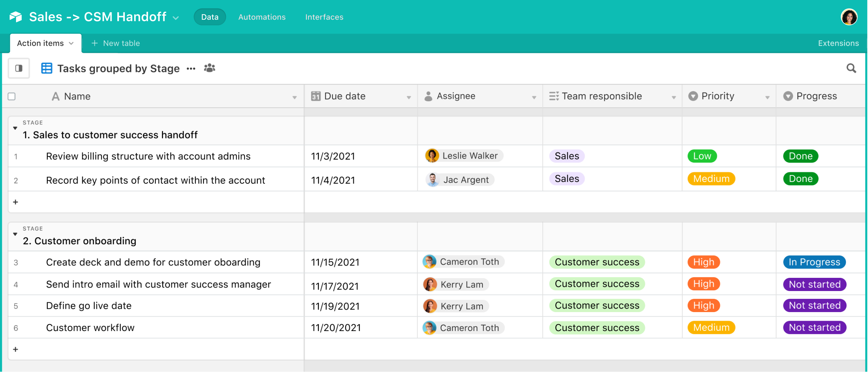Click the Airtable base logo icon
This screenshot has width=868, height=372.
click(16, 17)
